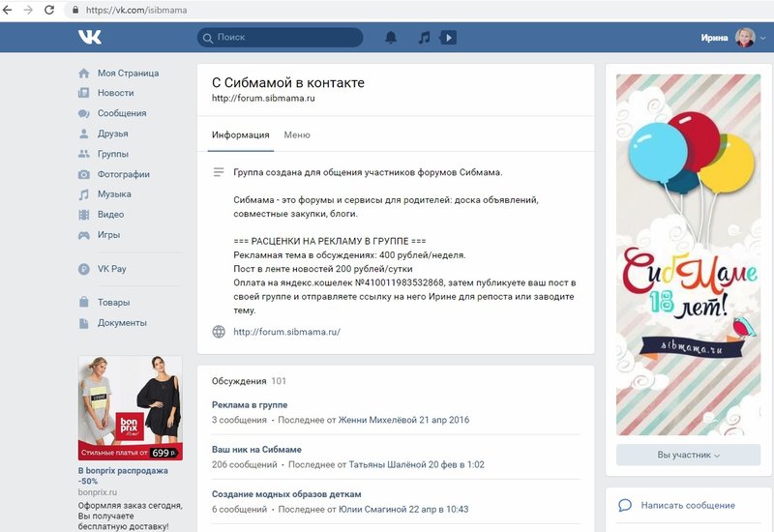
Task: Open Сообщения in the left sidebar
Action: (121, 113)
